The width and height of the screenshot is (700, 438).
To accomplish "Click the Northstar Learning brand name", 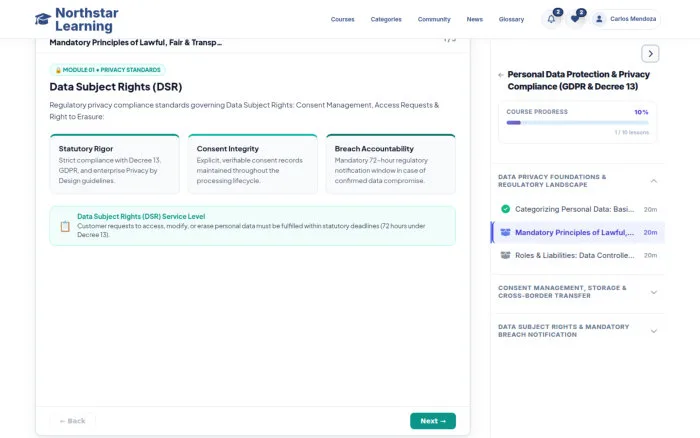I will click(87, 20).
